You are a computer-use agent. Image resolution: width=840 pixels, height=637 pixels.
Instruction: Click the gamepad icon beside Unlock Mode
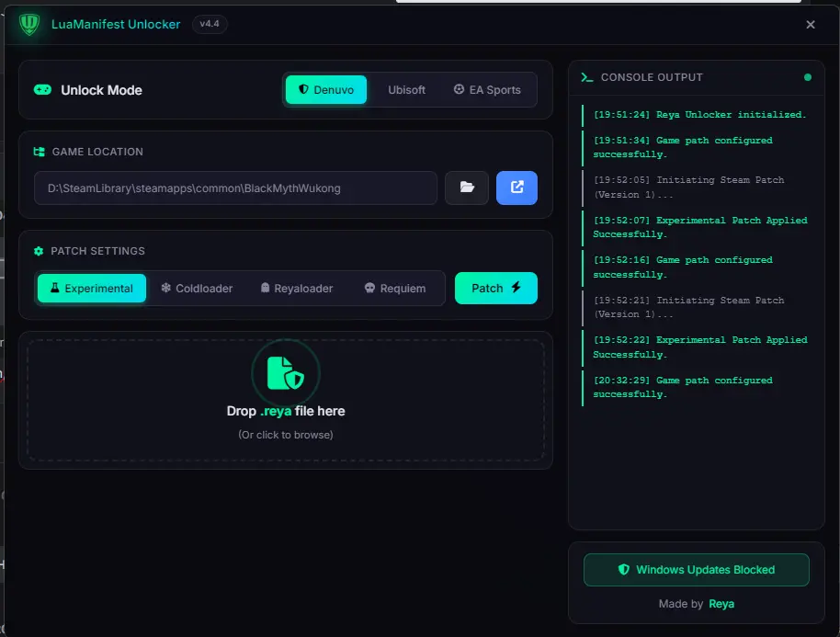(42, 89)
